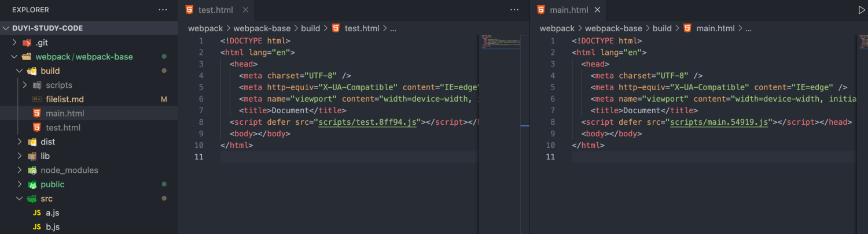Click line number 1 in test.html gutter
Screen dimensions: 868x234
[x=200, y=40]
